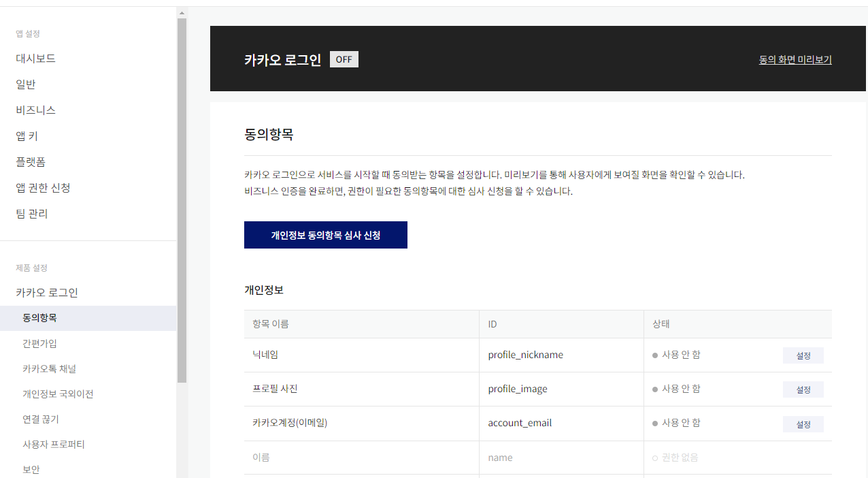Click the 카카오 로그인 header title

click(x=282, y=60)
